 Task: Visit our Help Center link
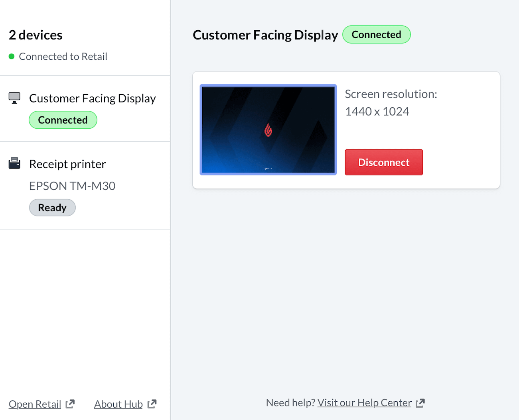tap(364, 403)
